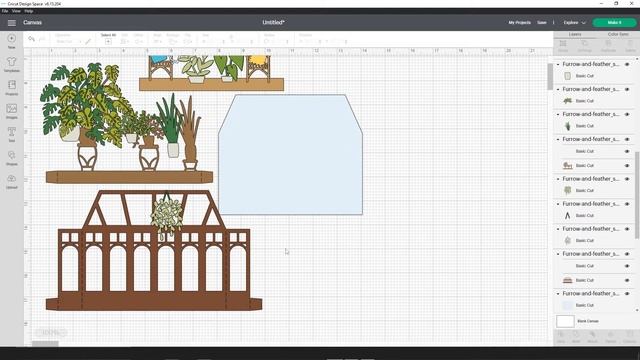640x360 pixels.
Task: Hide the group with black A-shaped thumbnail
Action: (x=627, y=204)
